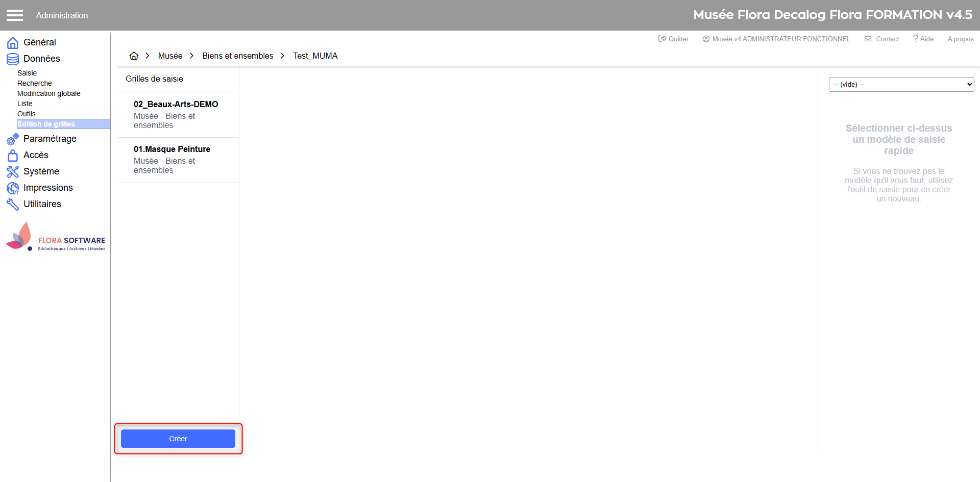Open Recherche under Données
The image size is (980, 482).
point(35,83)
